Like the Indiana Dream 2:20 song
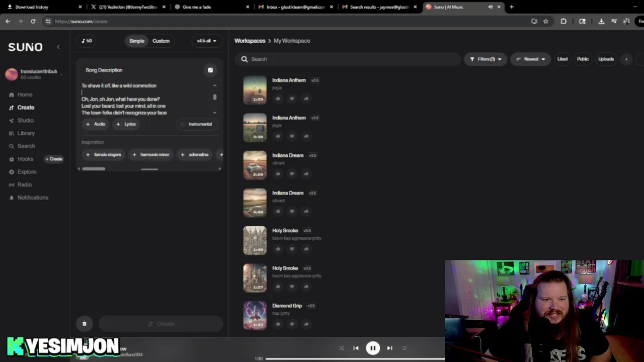This screenshot has height=362, width=644. coord(278,174)
